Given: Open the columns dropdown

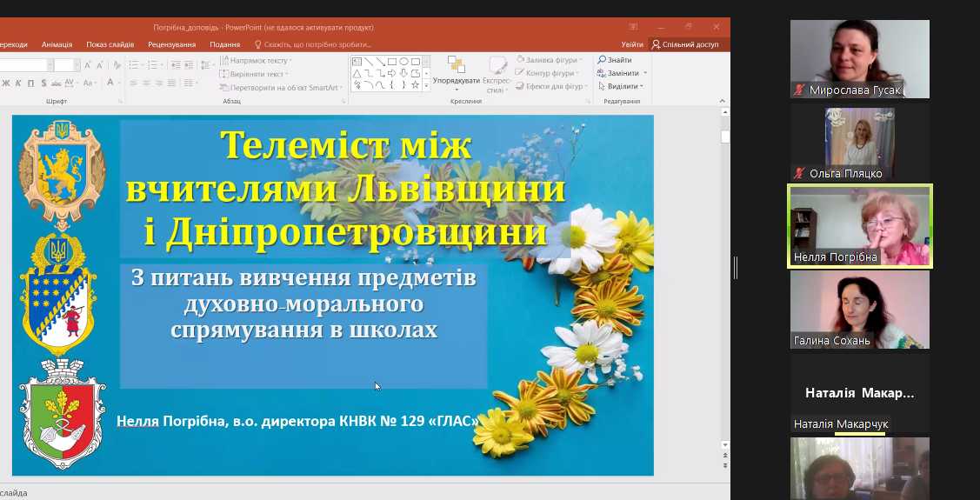Looking at the screenshot, I should click(190, 83).
